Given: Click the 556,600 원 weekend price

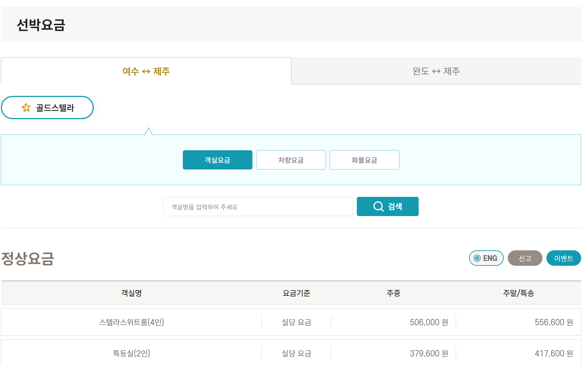Looking at the screenshot, I should pos(554,322).
